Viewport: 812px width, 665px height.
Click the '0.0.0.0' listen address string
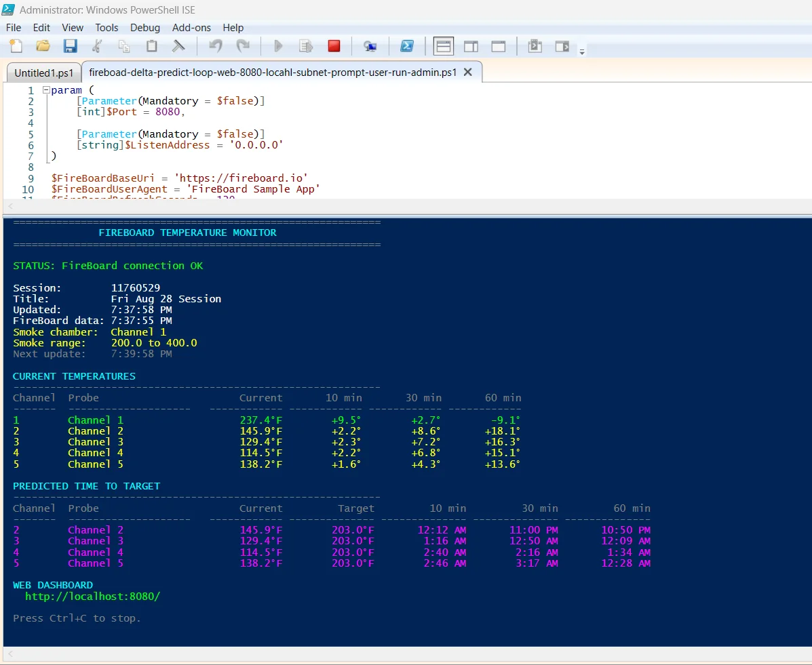point(256,145)
